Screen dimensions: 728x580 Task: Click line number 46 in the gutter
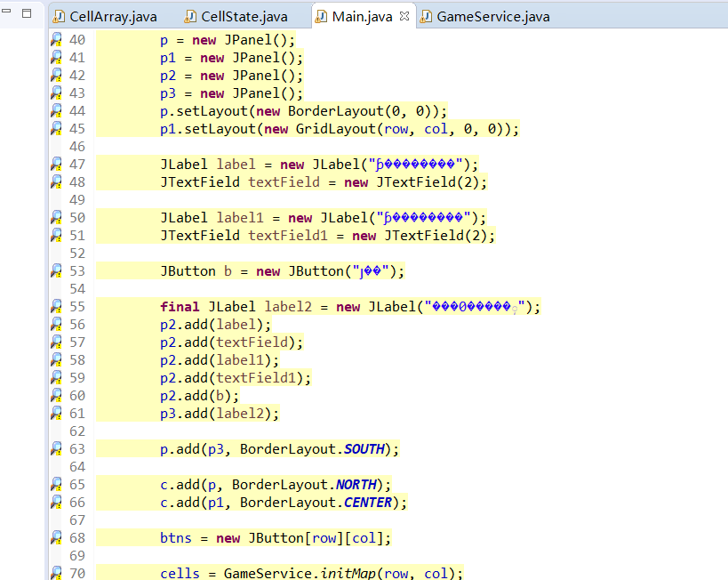(77, 147)
